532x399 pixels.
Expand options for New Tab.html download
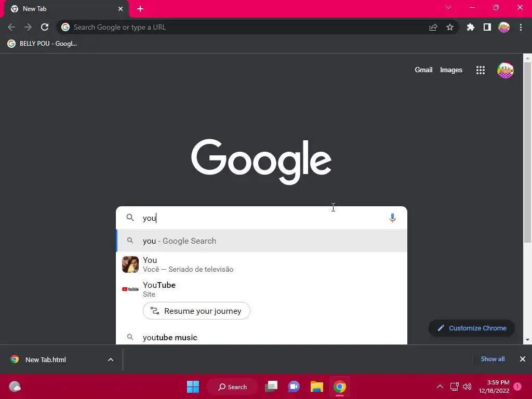111,360
